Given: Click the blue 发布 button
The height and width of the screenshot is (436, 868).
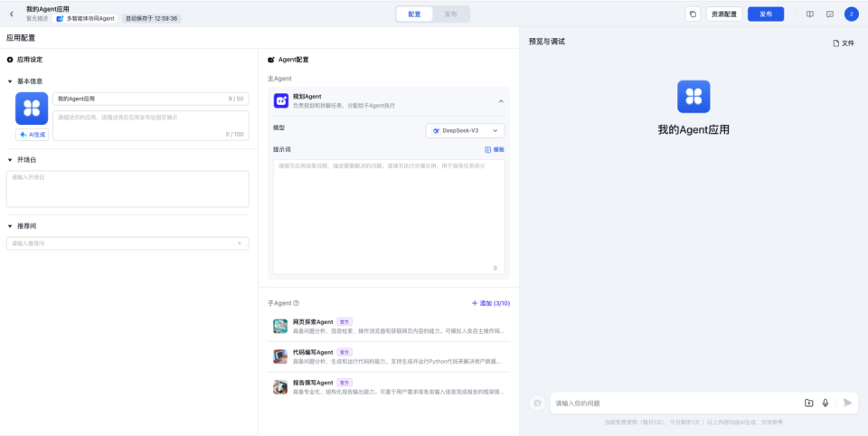Looking at the screenshot, I should point(765,14).
